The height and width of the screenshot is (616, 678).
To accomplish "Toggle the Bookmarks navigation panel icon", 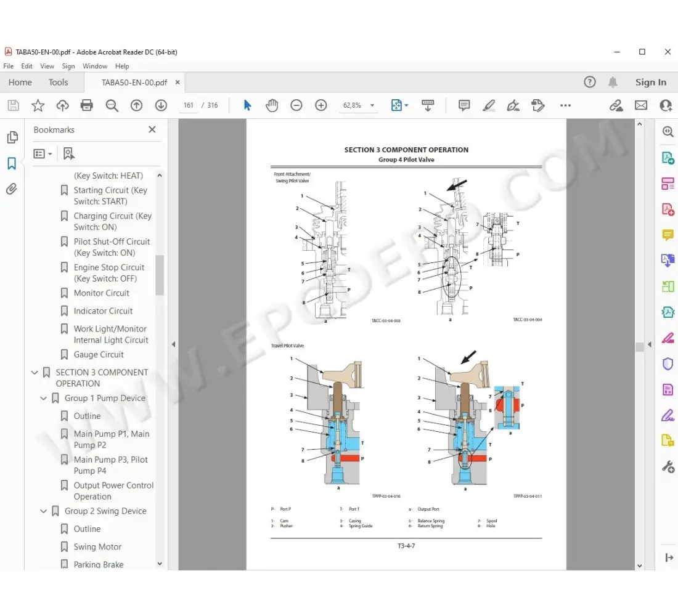I will [x=12, y=163].
